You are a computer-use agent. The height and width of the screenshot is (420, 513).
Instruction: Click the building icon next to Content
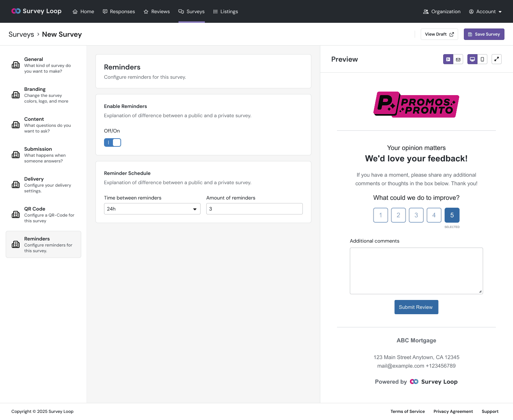pos(16,125)
